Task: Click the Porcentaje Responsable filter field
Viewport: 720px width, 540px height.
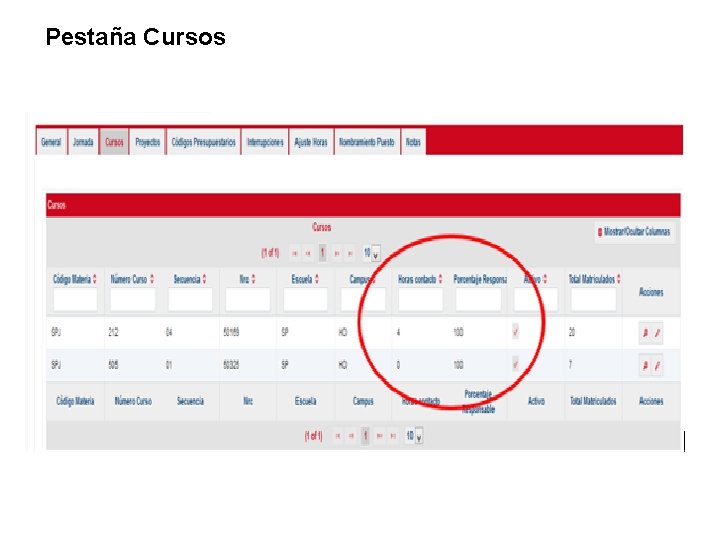Action: (x=478, y=299)
